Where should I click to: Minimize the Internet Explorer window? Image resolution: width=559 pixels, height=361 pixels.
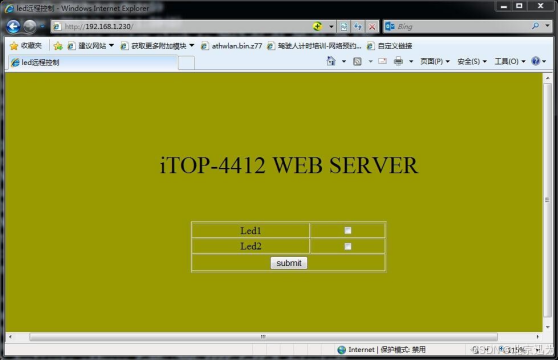click(503, 6)
